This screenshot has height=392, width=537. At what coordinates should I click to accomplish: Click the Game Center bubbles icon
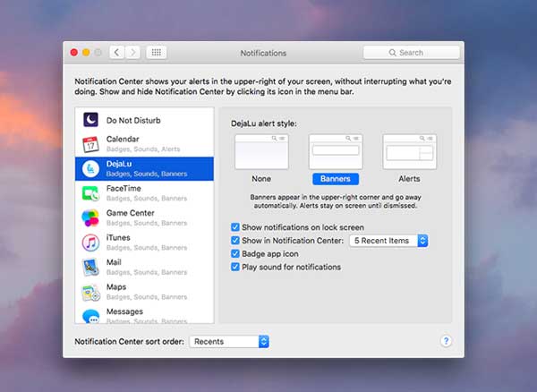tap(90, 218)
